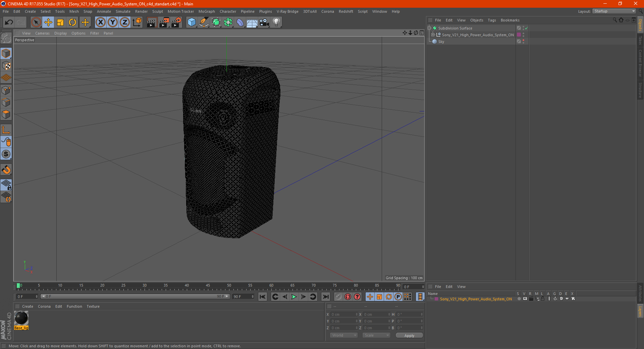Viewport: 644px width, 349px height.
Task: Toggle Sky object visibility dots
Action: pos(523,42)
